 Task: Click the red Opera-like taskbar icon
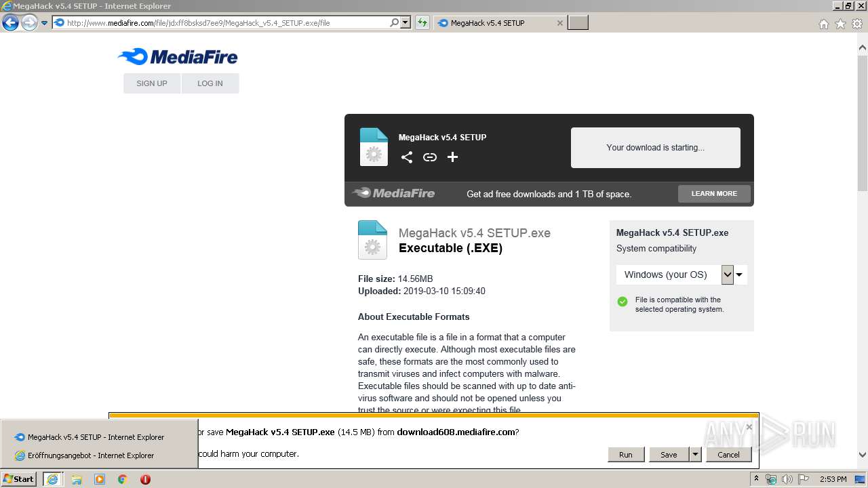click(145, 479)
